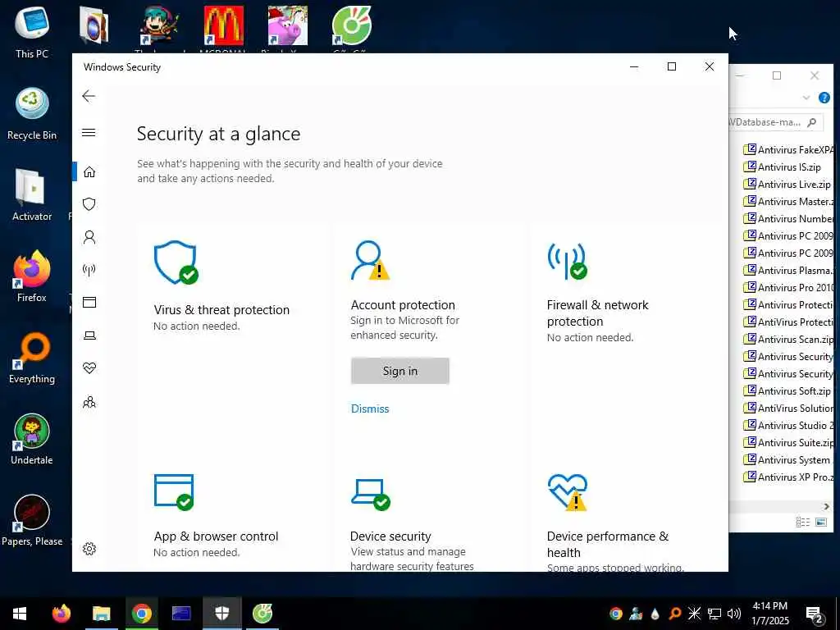This screenshot has height=630, width=840.
Task: Click the Sign in button
Action: click(x=400, y=371)
